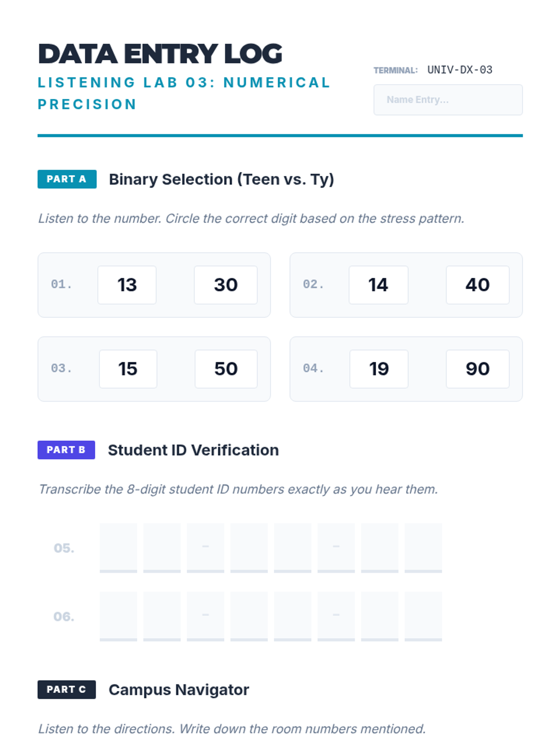Click first digit box of ID 05
560x747 pixels.
(x=119, y=547)
